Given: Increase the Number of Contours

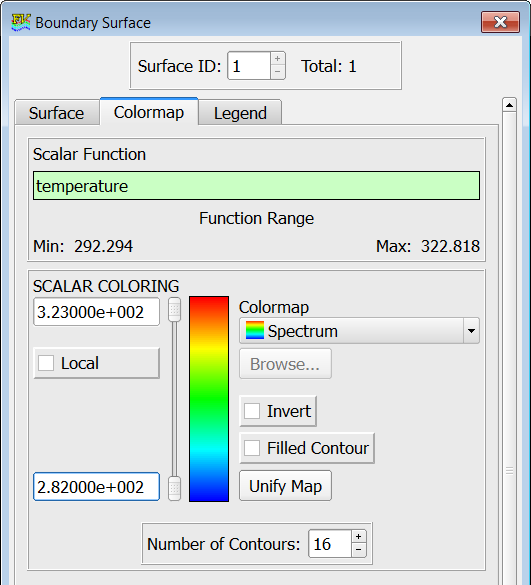Looking at the screenshot, I should click(358, 536).
